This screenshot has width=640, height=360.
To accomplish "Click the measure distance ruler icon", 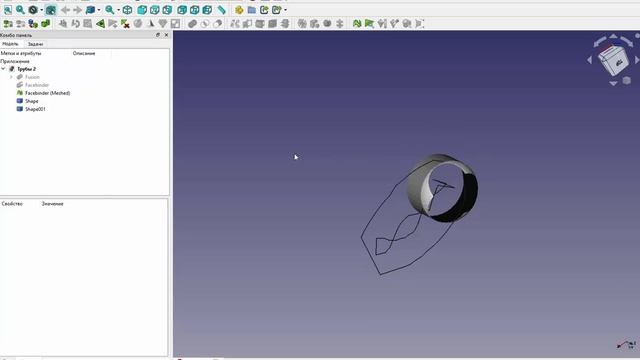I will pos(221,10).
